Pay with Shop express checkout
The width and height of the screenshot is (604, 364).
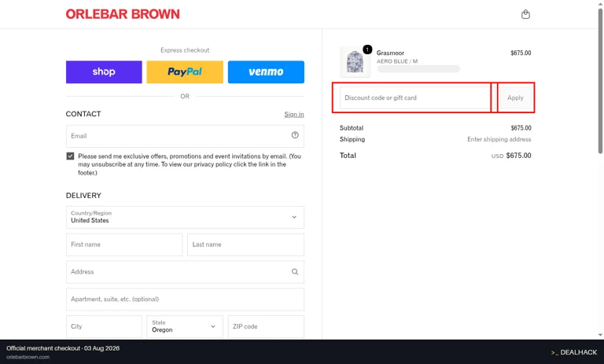[x=104, y=72]
